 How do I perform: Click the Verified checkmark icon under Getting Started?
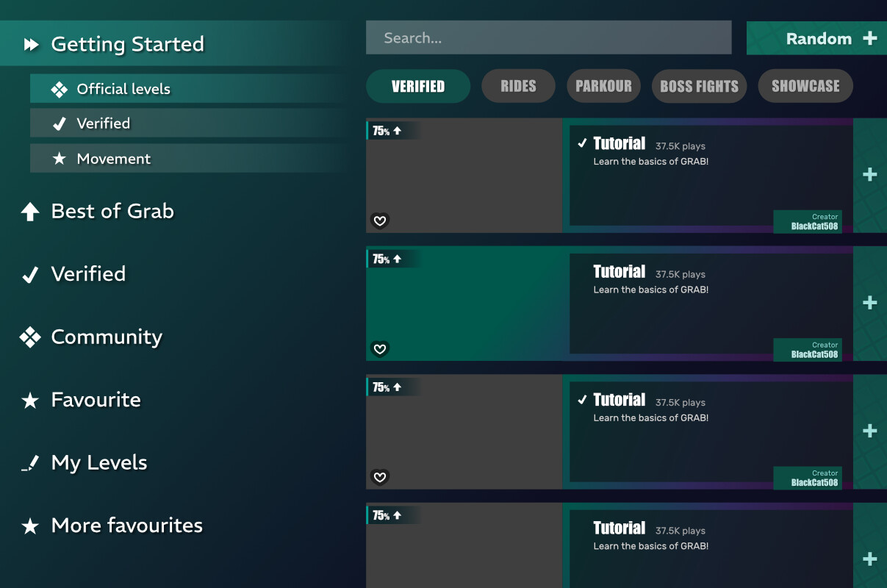(60, 123)
